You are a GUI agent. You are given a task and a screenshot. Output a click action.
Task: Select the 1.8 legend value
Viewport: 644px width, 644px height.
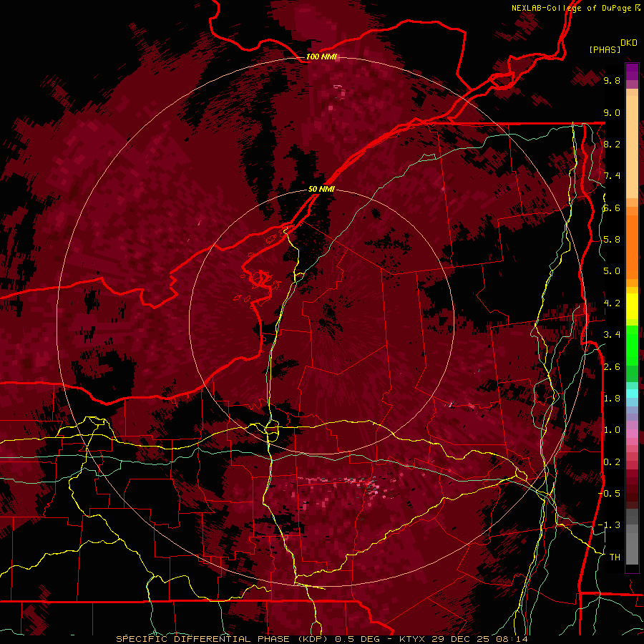612,399
